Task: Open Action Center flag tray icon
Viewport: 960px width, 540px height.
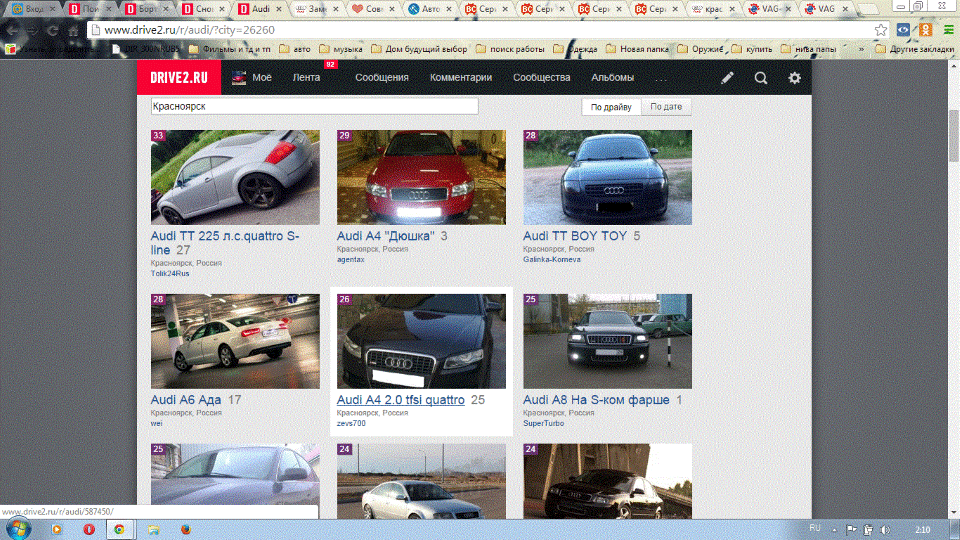Action: click(x=851, y=530)
